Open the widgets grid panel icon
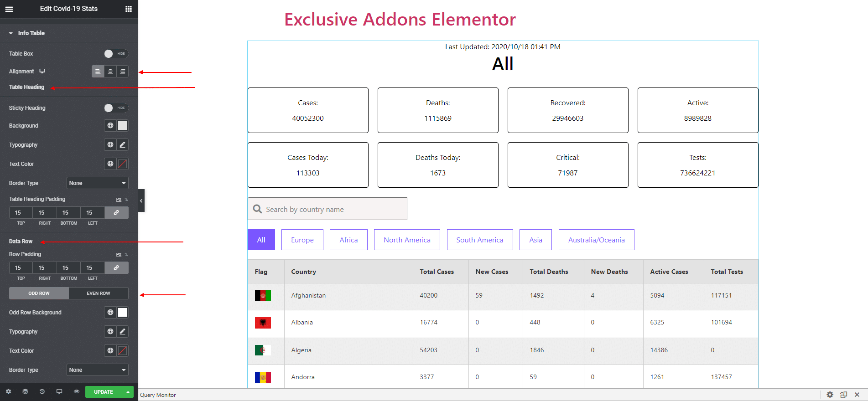The height and width of the screenshot is (401, 868). [x=129, y=9]
